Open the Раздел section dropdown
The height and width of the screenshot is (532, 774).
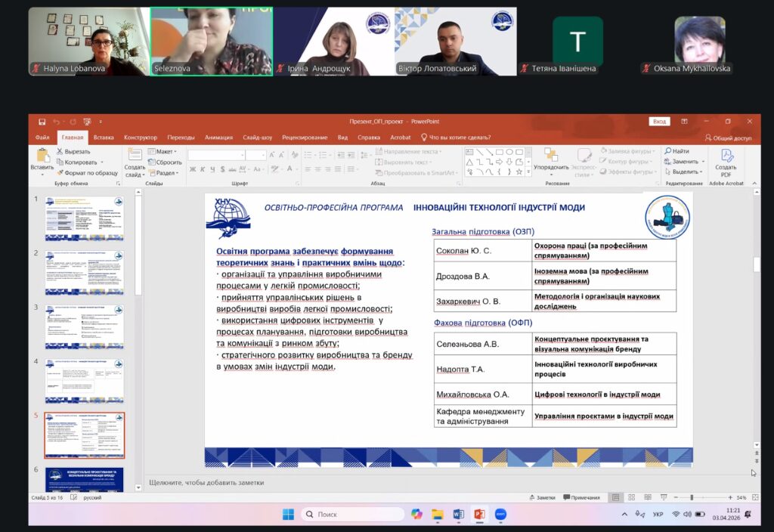(166, 172)
